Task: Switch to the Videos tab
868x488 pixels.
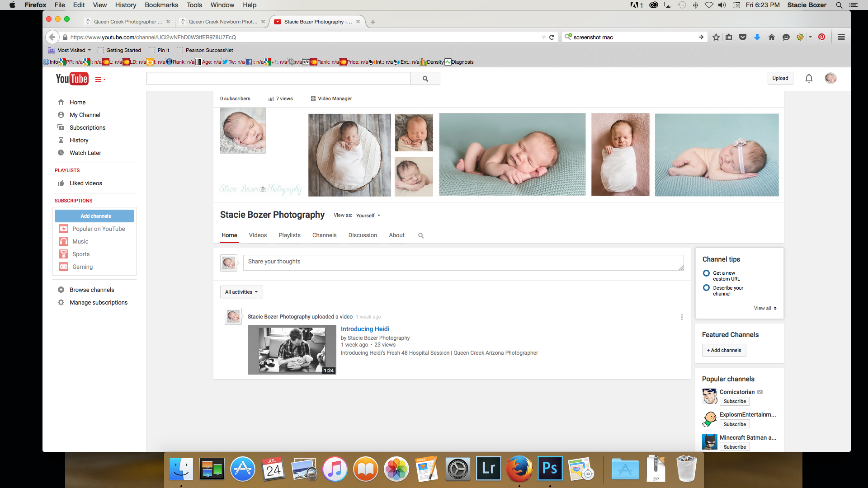Action: (258, 235)
